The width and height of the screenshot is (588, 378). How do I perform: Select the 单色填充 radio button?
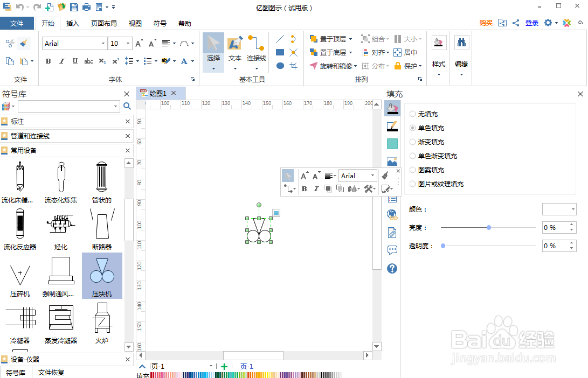(x=413, y=128)
